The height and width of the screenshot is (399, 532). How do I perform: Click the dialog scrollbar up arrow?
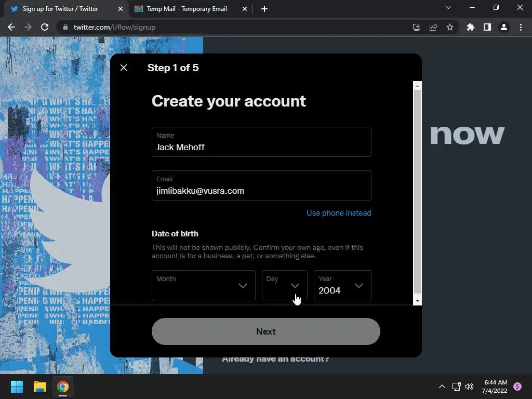pyautogui.click(x=417, y=86)
